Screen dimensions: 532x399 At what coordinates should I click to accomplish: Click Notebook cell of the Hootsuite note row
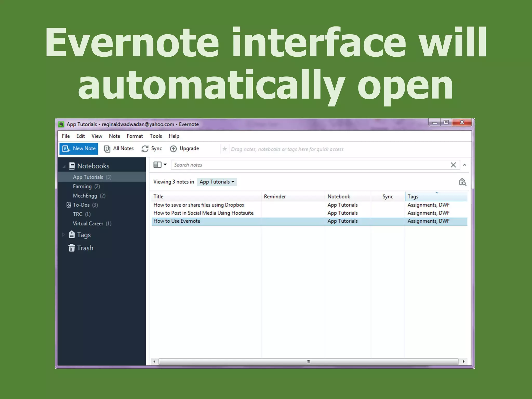[342, 213]
